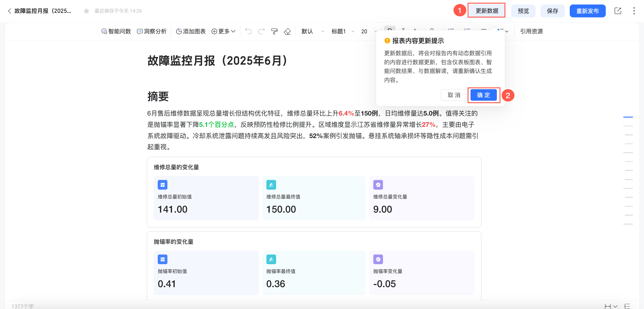Open 引用资源 referenced resources panel
The image size is (644, 309).
tap(531, 31)
